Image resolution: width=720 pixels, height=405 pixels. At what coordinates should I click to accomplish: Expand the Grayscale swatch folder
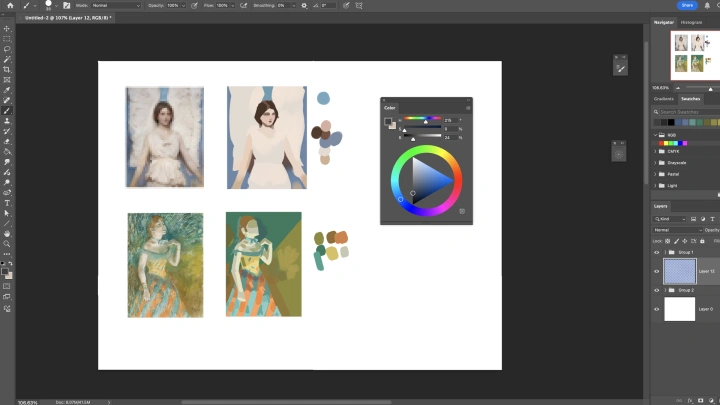(655, 163)
